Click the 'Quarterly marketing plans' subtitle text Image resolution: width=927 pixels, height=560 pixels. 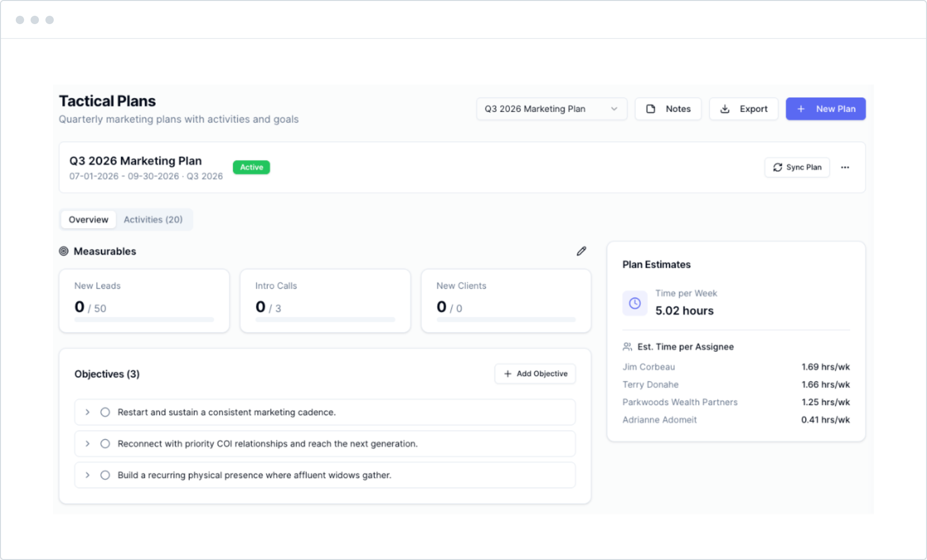click(179, 120)
